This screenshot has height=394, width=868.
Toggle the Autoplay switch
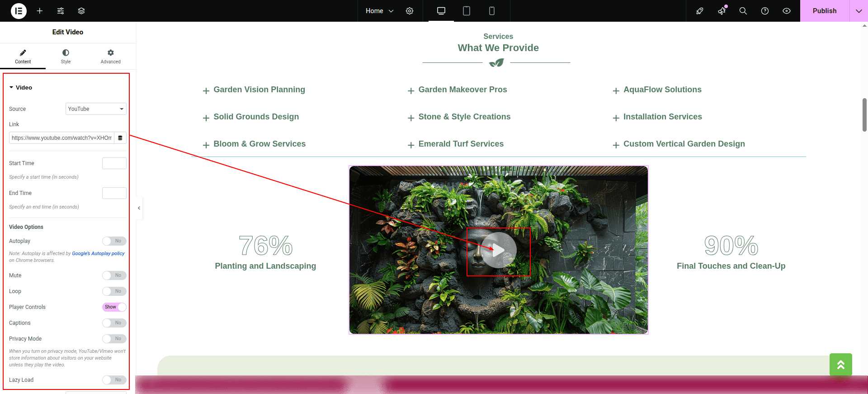pos(114,241)
